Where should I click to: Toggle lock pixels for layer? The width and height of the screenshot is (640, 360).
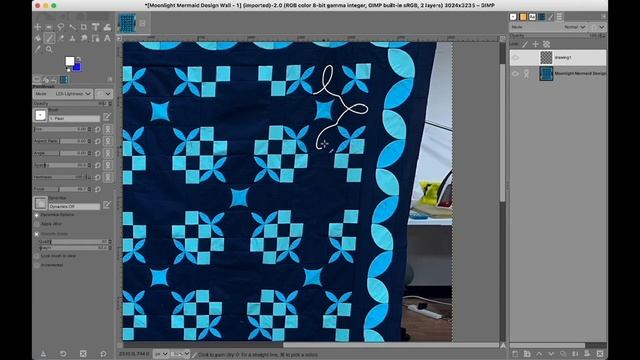click(x=525, y=44)
